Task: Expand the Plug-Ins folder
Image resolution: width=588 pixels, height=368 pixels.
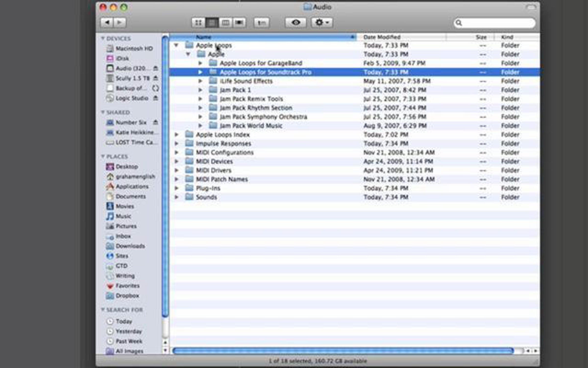Action: (176, 188)
